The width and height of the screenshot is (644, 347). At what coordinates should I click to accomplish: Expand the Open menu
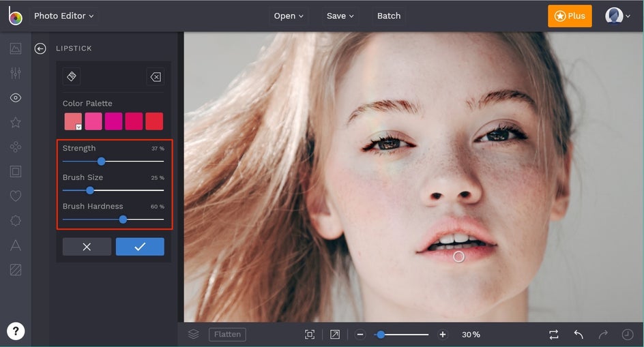(x=289, y=16)
